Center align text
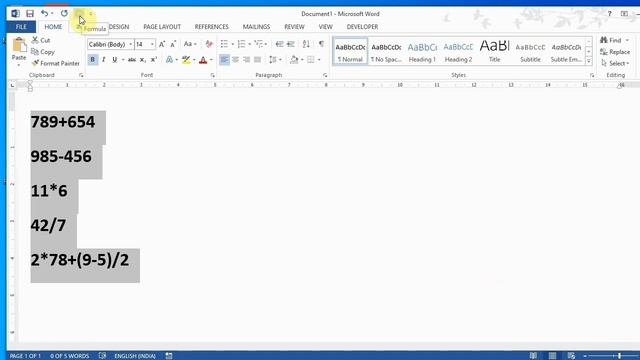The width and height of the screenshot is (640, 360). pyautogui.click(x=236, y=60)
